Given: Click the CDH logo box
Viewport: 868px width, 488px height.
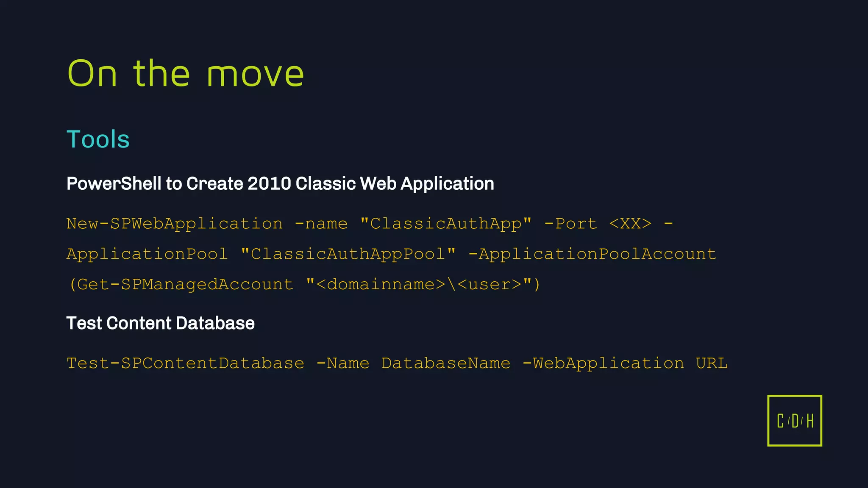Looking at the screenshot, I should click(x=795, y=421).
